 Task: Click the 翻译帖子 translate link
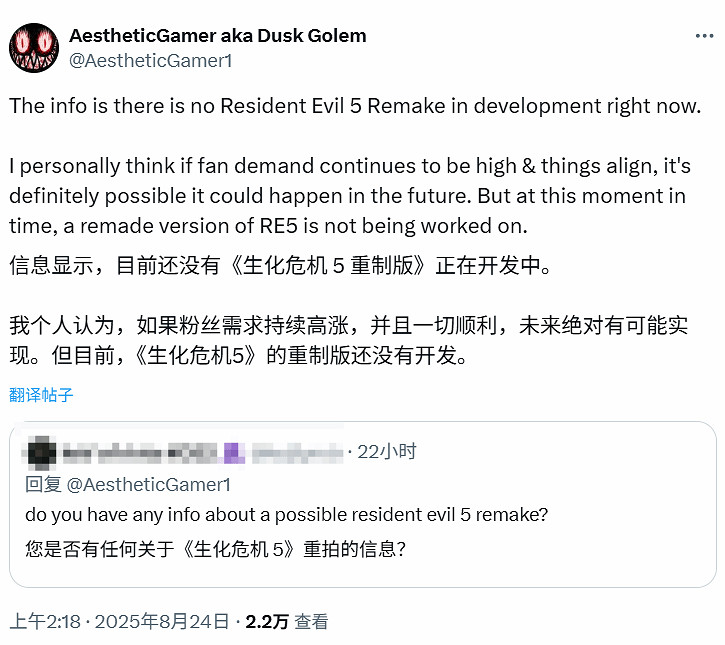tap(41, 394)
